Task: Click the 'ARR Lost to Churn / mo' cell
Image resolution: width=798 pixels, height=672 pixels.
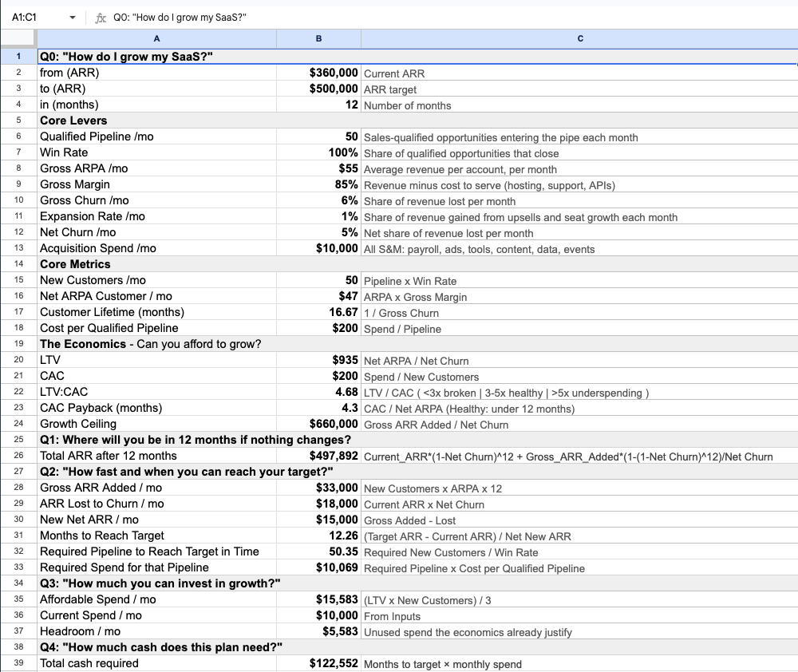Action: (x=156, y=504)
